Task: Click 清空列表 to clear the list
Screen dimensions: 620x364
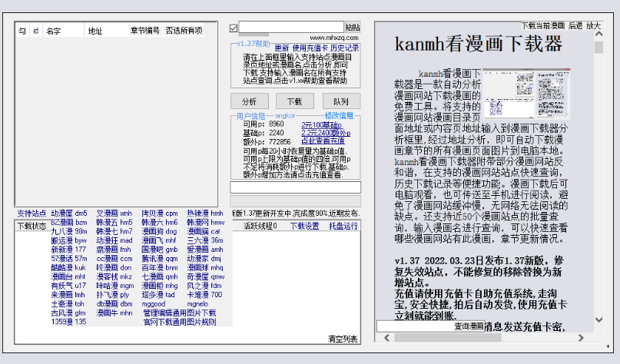Action: pyautogui.click(x=343, y=339)
